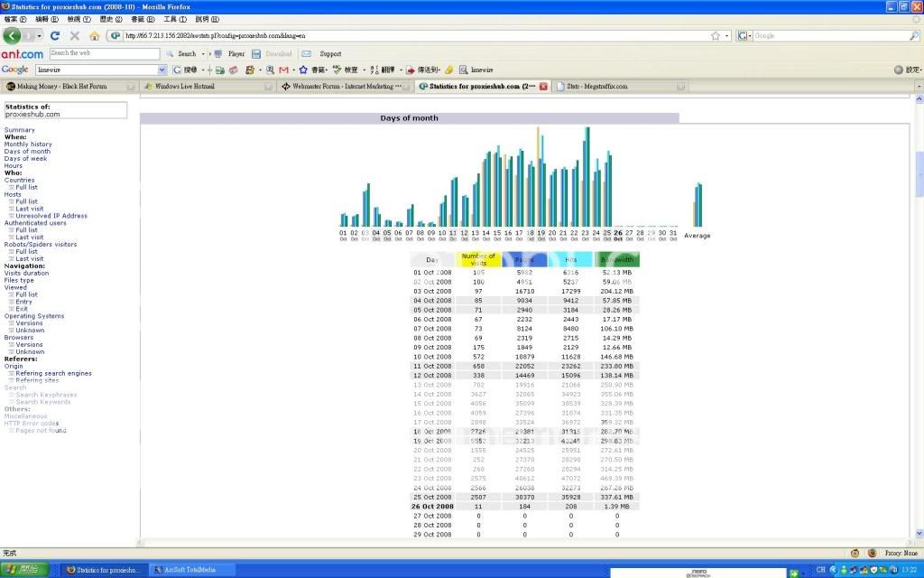
Task: Expand the search engine selector dropdown
Action: click(747, 36)
